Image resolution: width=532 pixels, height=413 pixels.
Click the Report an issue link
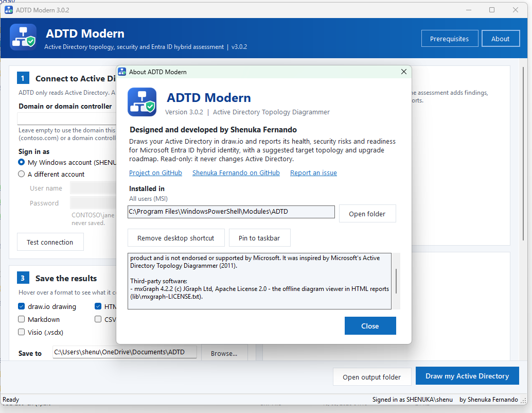click(313, 173)
